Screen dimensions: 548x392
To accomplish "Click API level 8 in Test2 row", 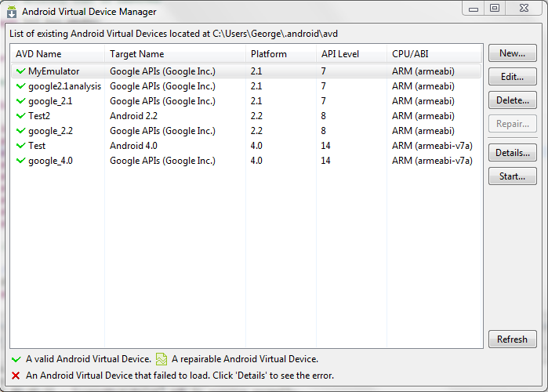I will tap(323, 116).
